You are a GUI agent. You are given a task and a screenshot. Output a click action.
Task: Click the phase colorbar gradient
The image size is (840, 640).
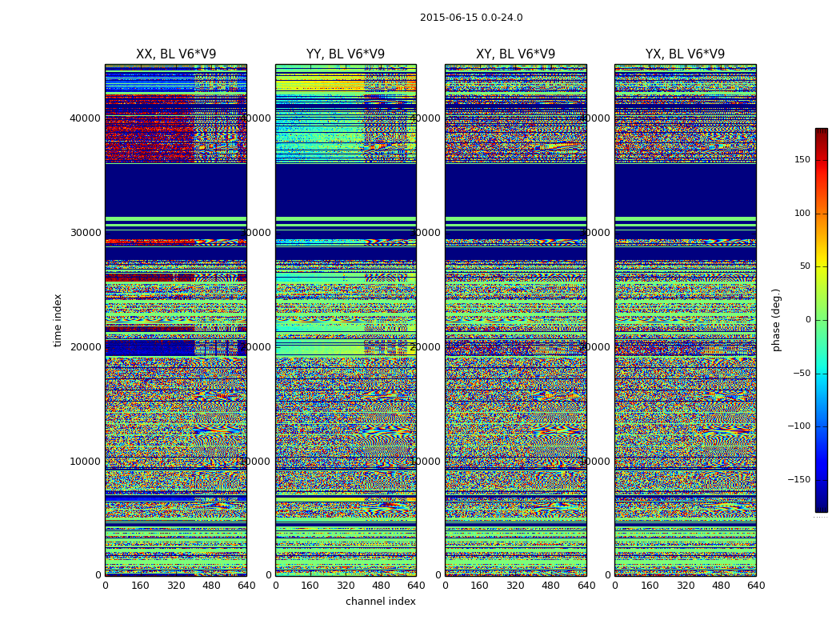pyautogui.click(x=822, y=320)
